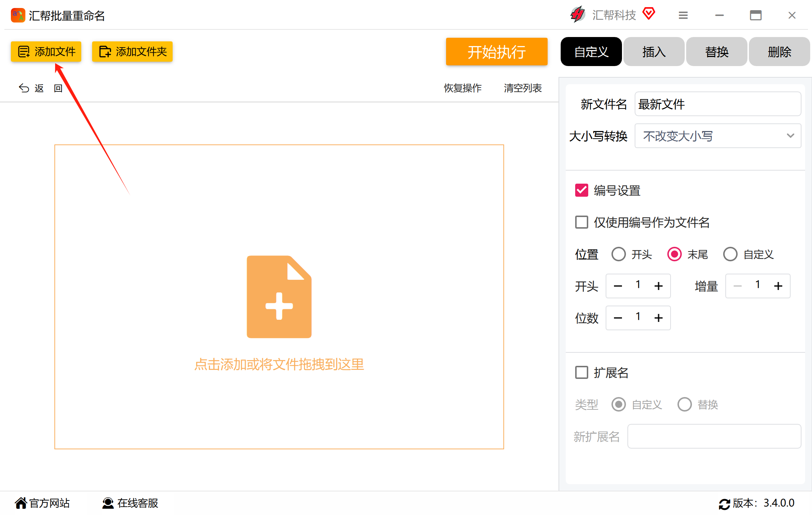Select 自定义 position radio button
This screenshot has width=812, height=515.
(730, 254)
